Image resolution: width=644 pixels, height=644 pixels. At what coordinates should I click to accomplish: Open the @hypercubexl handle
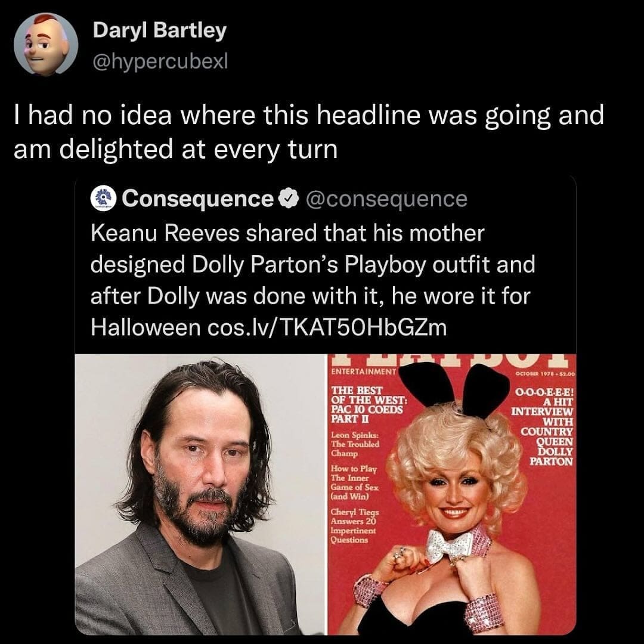pos(160,61)
